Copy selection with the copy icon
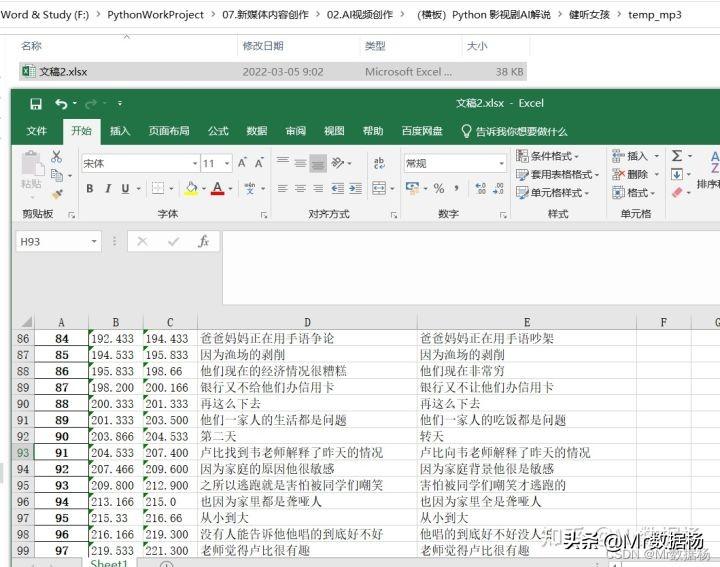Viewport: 720px width, 567px height. [57, 175]
